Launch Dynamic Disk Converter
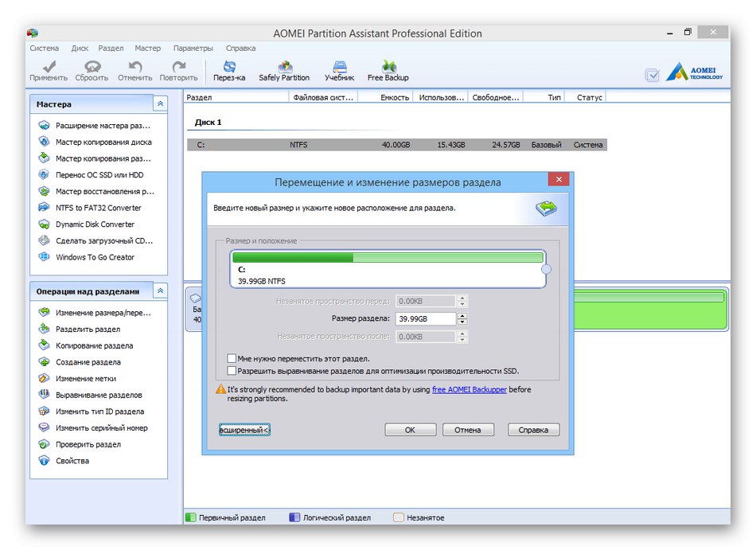 87,224
